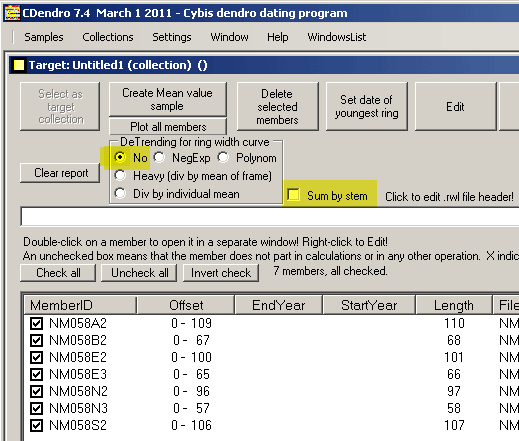Select Heavy (div by mean of frame)
Image resolution: width=519 pixels, height=441 pixels.
point(120,175)
